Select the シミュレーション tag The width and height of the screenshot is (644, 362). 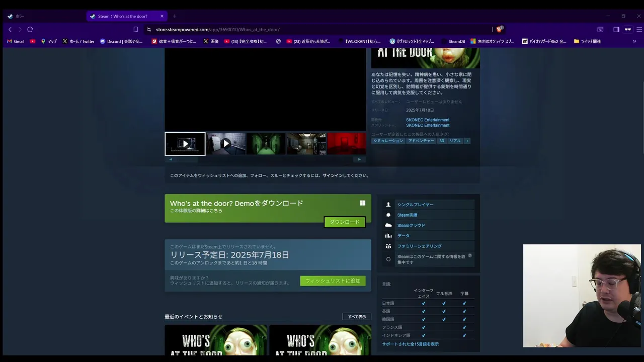pos(388,141)
